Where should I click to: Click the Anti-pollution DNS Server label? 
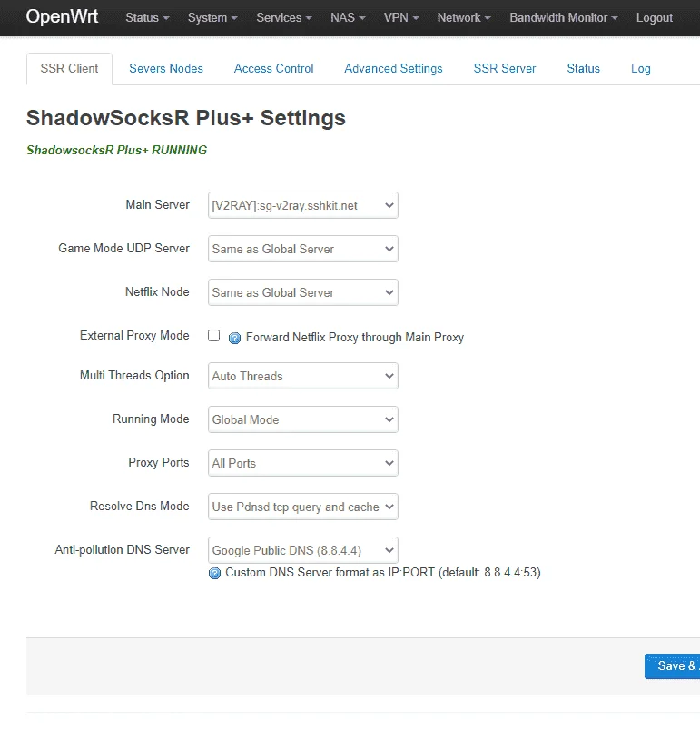[123, 550]
